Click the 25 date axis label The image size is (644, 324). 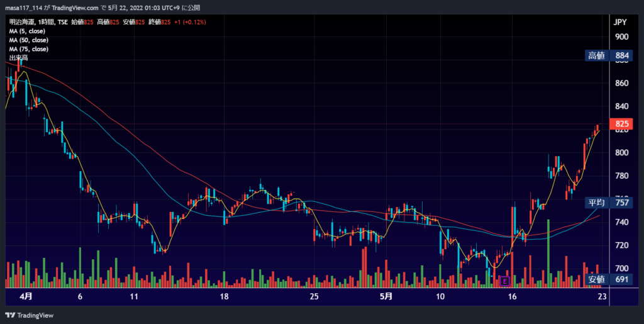tap(314, 296)
